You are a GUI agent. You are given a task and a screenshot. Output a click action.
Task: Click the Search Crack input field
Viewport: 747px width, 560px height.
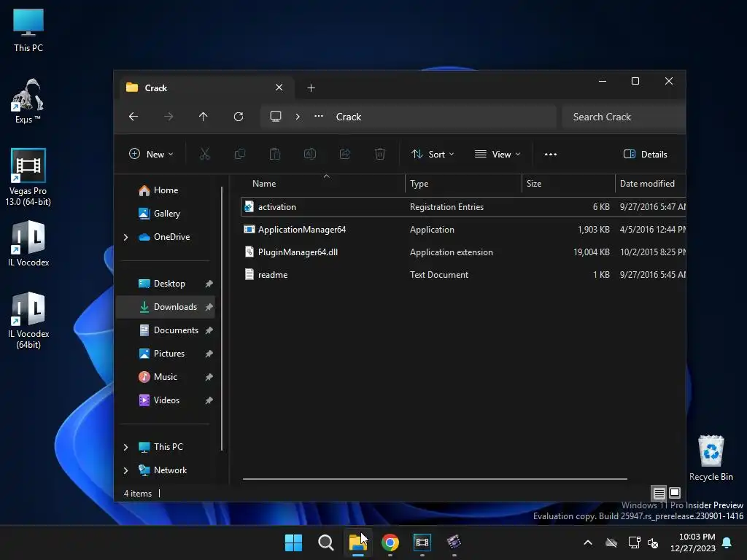click(624, 117)
